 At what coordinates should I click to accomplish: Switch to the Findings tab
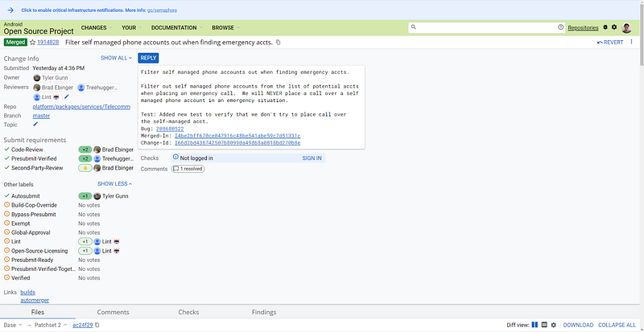point(264,312)
